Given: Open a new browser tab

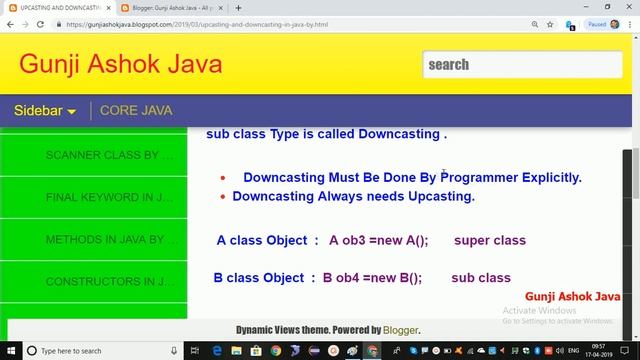Looking at the screenshot, I should [x=238, y=8].
